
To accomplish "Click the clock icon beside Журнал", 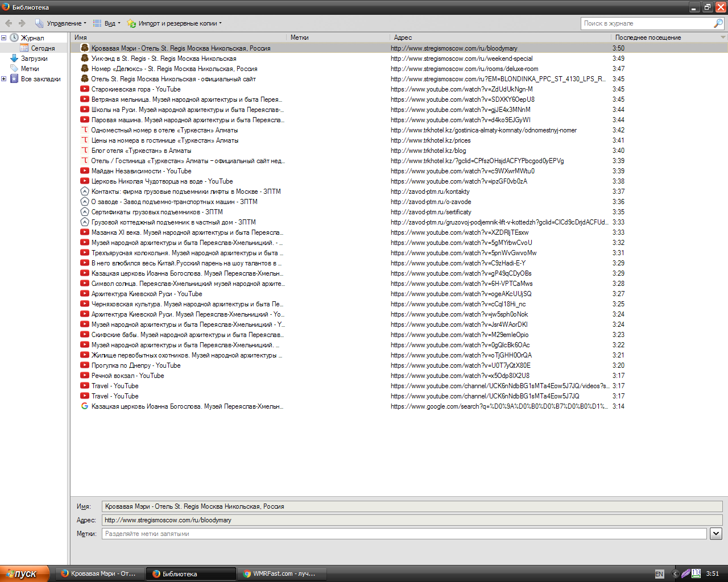I will coord(14,38).
